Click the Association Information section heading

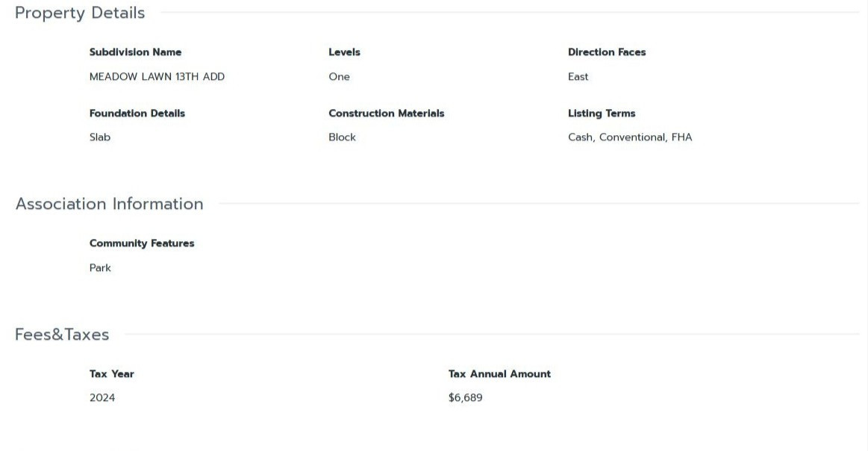tap(109, 204)
